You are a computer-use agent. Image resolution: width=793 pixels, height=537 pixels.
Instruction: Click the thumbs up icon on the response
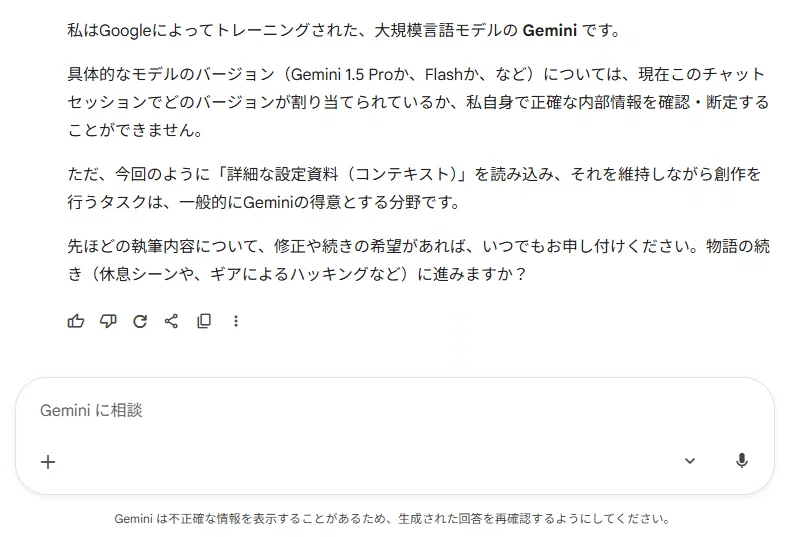coord(76,321)
